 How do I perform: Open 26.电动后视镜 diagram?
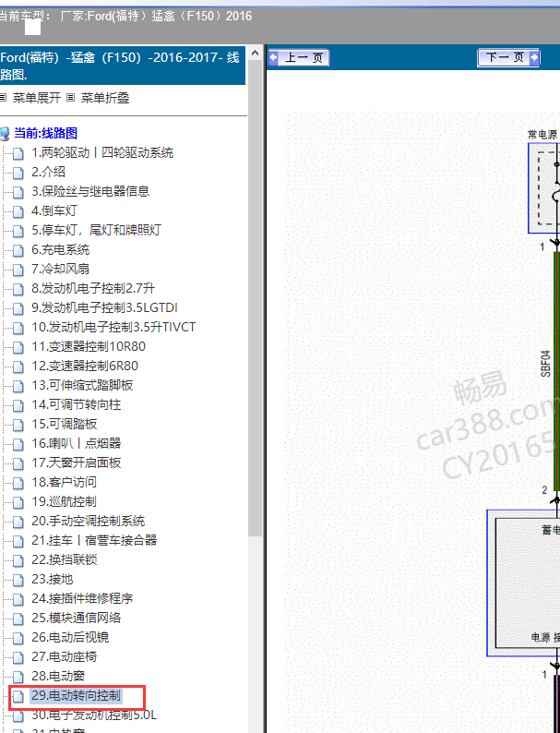[70, 637]
